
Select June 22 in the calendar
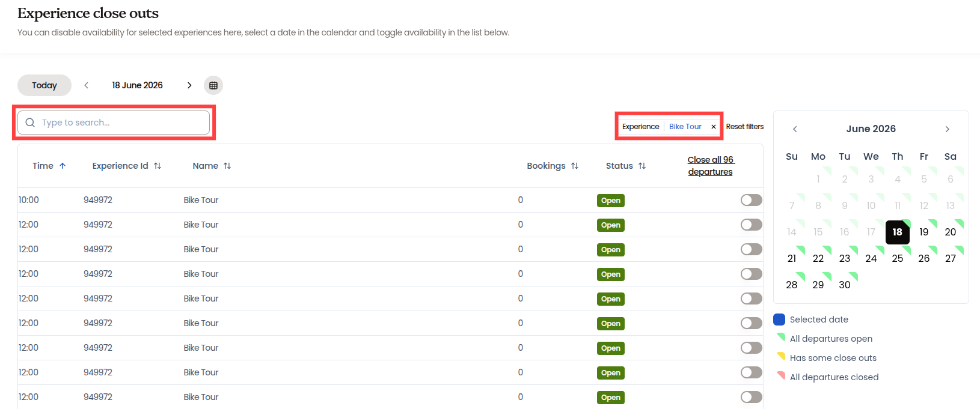point(818,258)
